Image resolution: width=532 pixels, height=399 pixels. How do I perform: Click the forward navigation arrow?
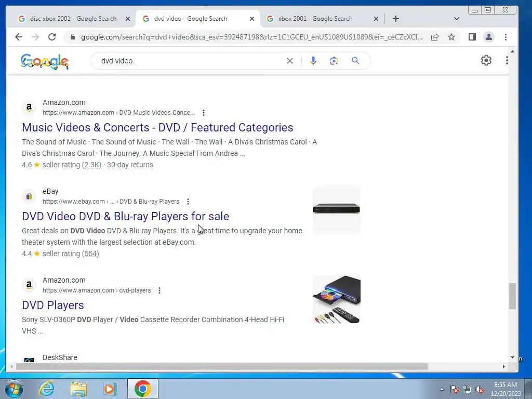[x=35, y=37]
